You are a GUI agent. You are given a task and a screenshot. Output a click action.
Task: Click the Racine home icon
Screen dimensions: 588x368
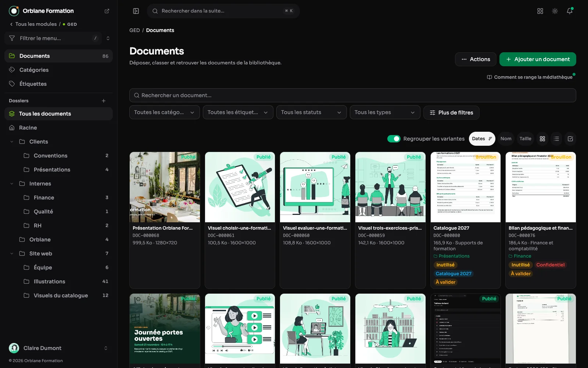12,128
